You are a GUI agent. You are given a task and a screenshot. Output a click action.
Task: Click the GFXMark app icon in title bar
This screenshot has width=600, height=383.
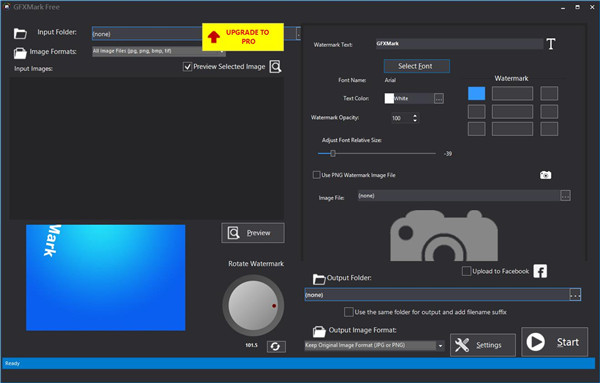point(7,7)
